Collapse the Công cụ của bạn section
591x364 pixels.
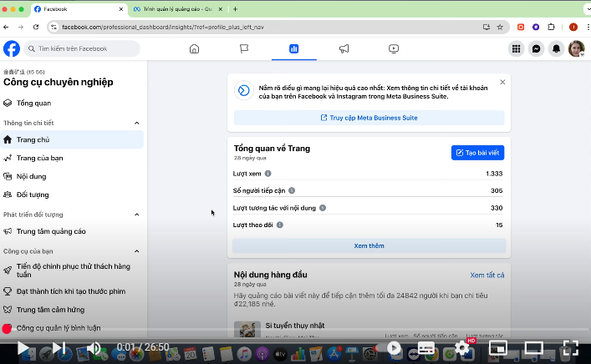(137, 251)
